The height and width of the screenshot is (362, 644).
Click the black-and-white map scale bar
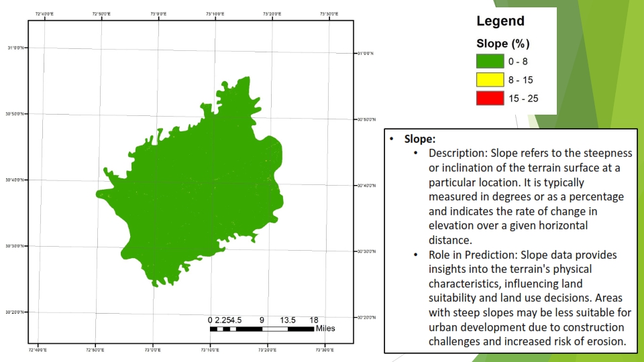pos(262,329)
